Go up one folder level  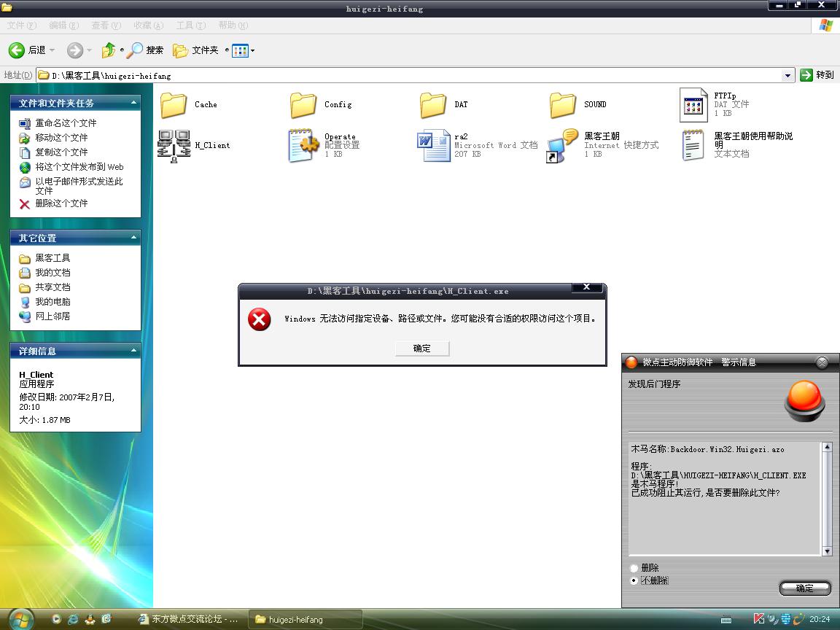click(x=109, y=50)
